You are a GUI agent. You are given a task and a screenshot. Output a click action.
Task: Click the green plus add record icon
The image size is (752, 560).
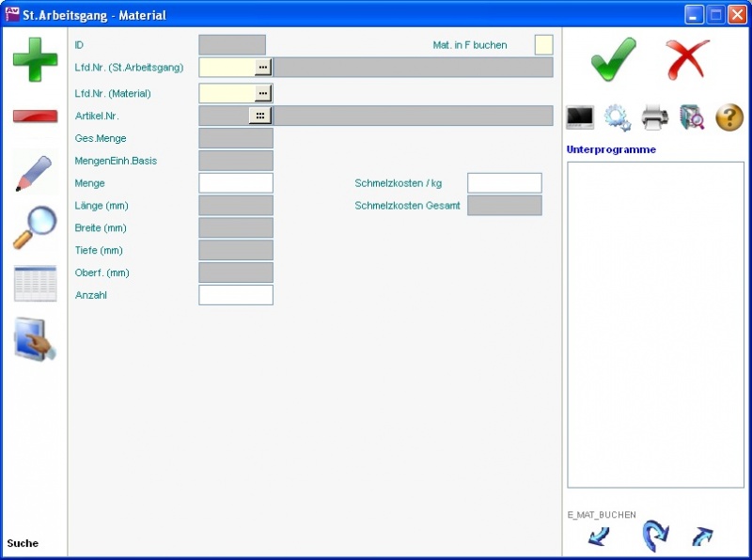35,58
